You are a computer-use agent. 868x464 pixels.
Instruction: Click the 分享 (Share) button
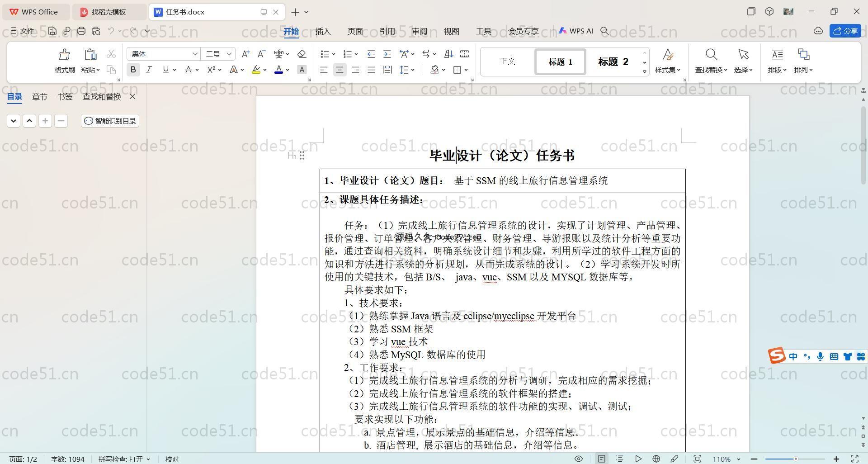pyautogui.click(x=845, y=31)
